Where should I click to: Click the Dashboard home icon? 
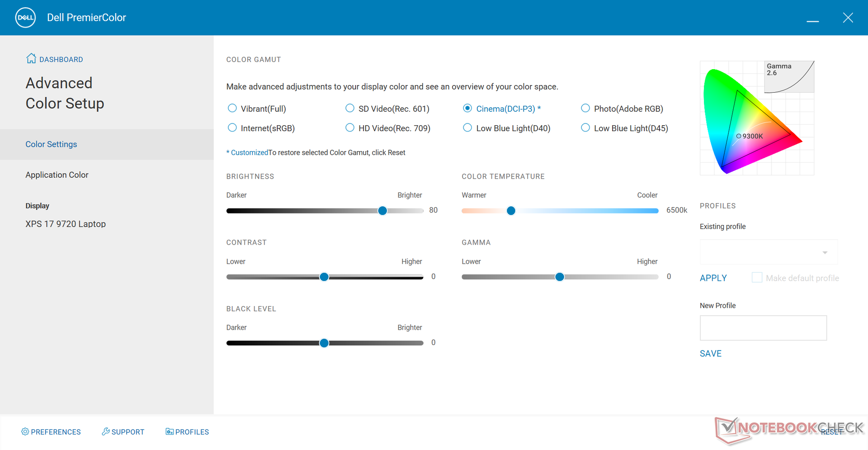31,58
